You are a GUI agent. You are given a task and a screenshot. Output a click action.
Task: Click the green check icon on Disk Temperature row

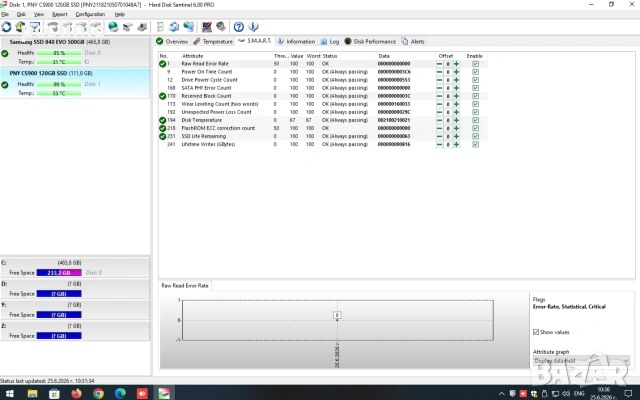162,120
